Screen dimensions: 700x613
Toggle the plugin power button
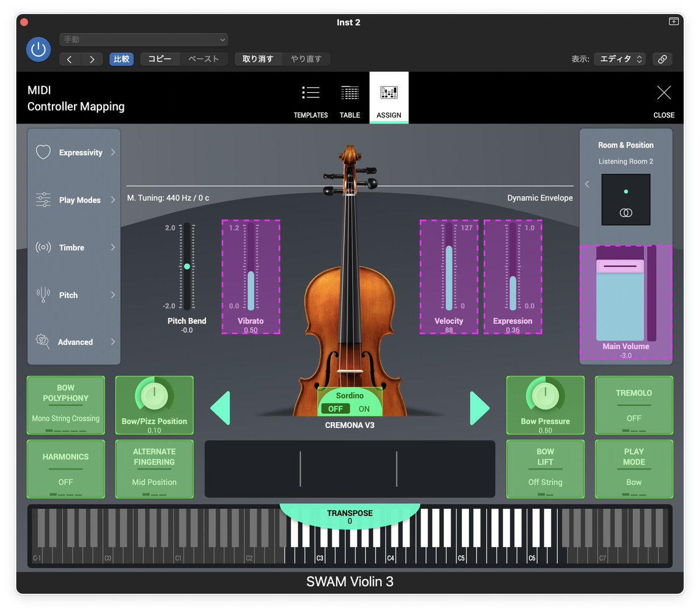38,50
